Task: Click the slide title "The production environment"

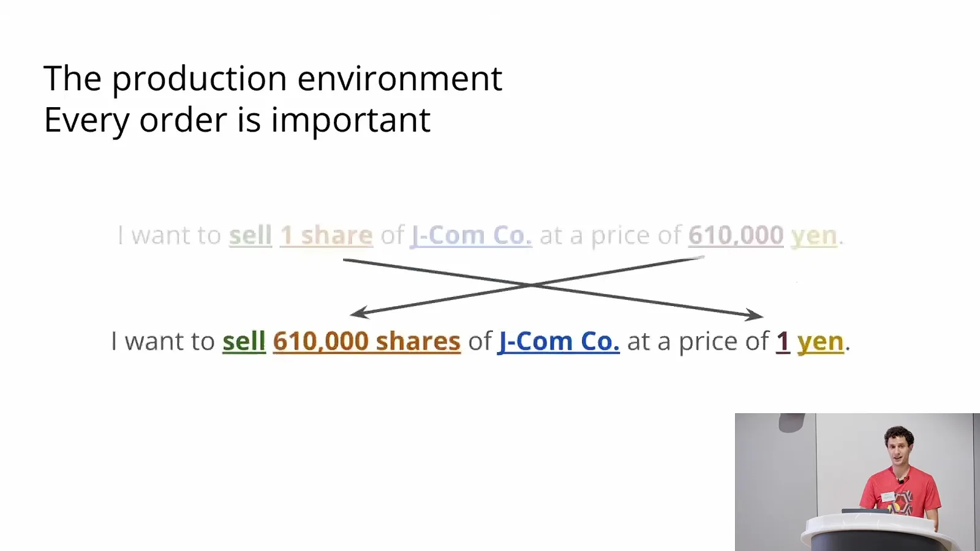Action: [x=273, y=78]
